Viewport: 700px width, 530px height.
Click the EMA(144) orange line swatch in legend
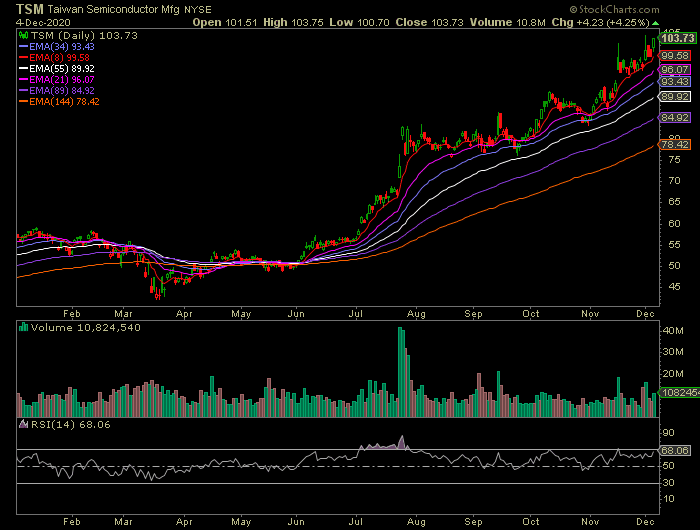click(24, 102)
